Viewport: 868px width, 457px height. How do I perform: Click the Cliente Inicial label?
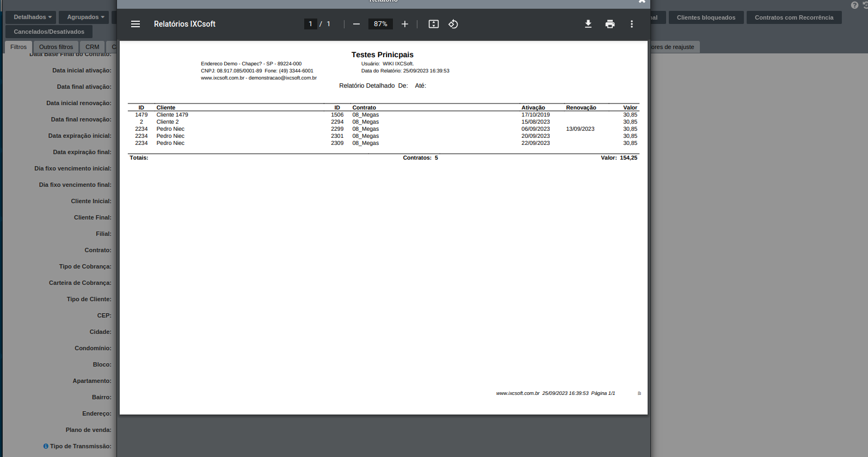coord(91,201)
